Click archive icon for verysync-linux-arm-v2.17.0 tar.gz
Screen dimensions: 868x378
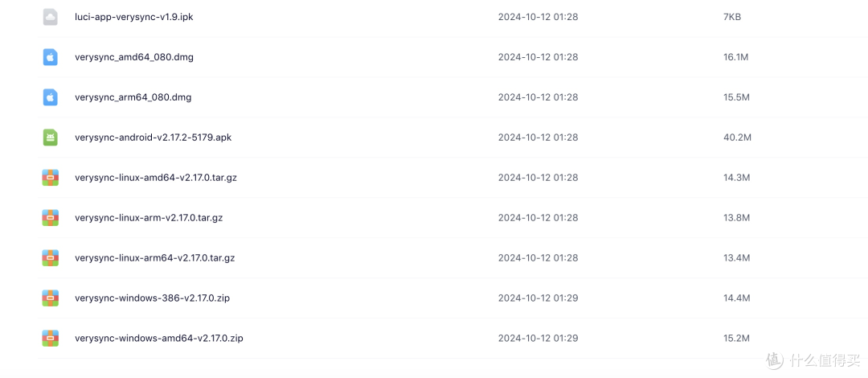pyautogui.click(x=51, y=218)
